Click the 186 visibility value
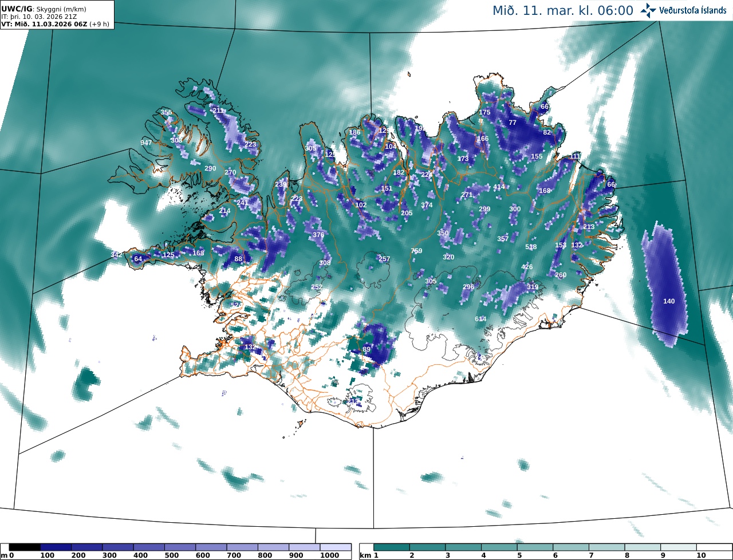The width and height of the screenshot is (733, 560). click(x=354, y=132)
